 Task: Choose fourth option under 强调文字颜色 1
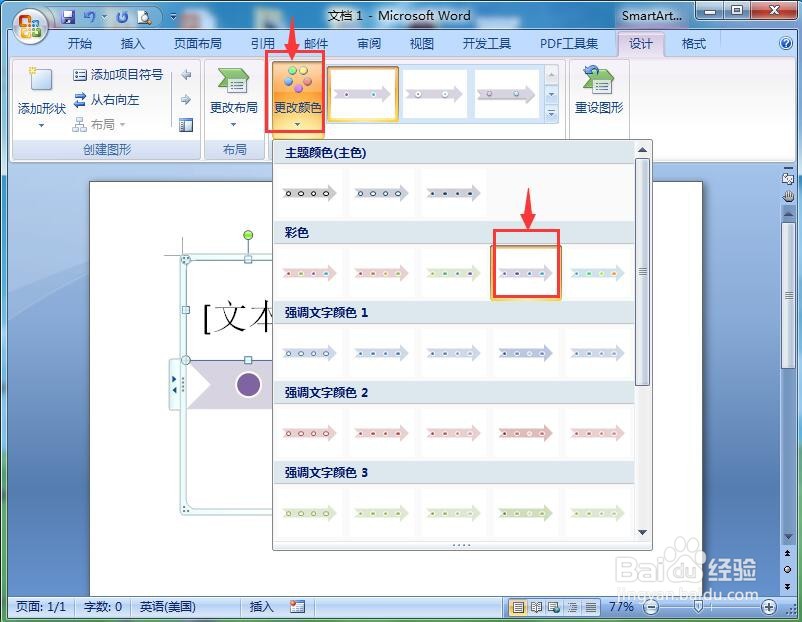click(x=525, y=353)
